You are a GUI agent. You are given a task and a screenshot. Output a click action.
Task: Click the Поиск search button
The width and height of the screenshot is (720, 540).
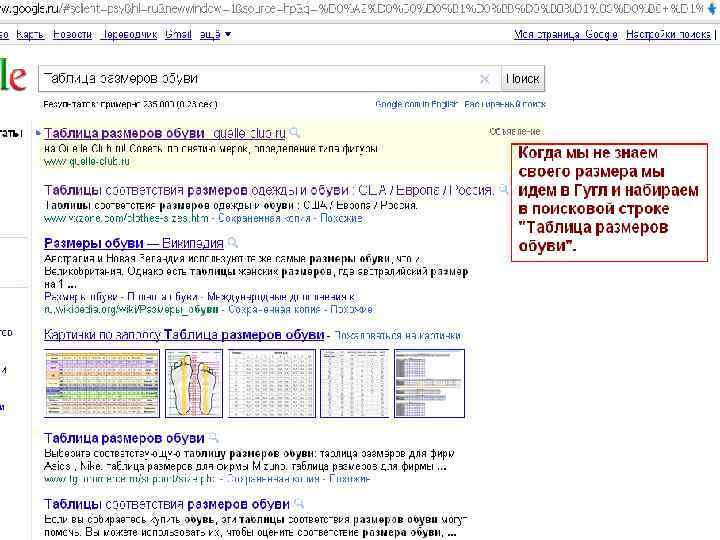point(523,79)
